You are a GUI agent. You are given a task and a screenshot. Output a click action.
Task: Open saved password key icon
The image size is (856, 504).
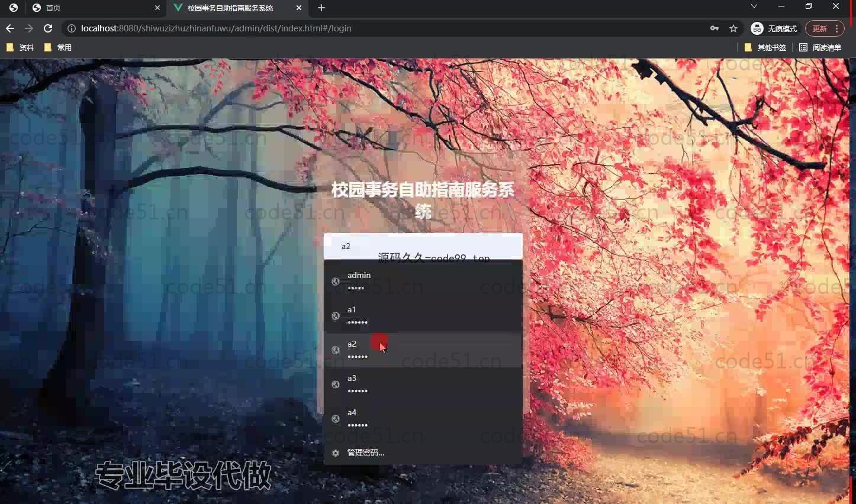(715, 28)
